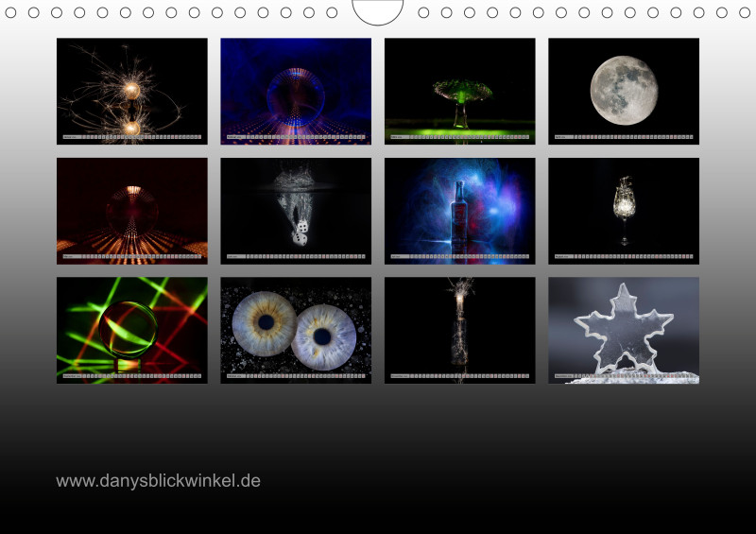Click the bottle with blue smoke image
756x534 pixels.
pyautogui.click(x=459, y=206)
